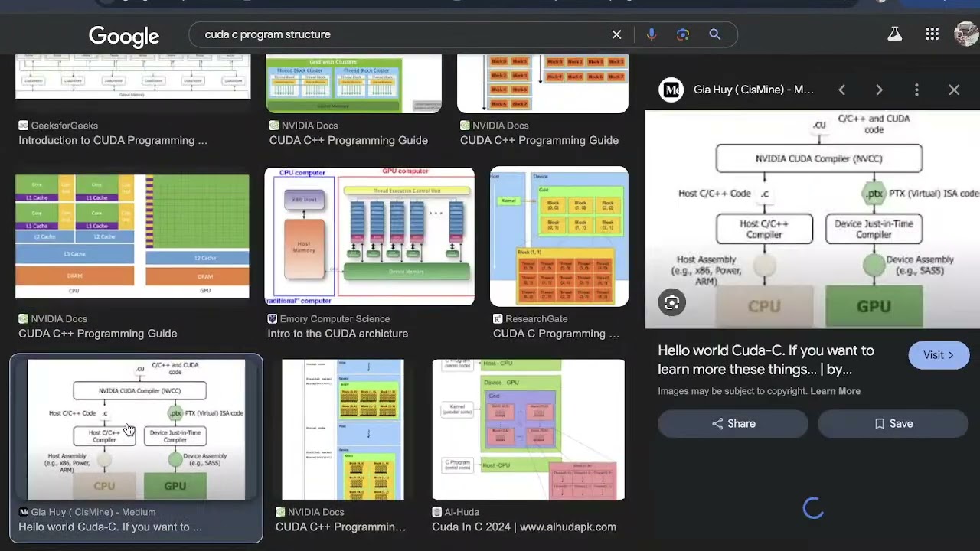
Task: Click "CUDA C Programming ..." ResearchGate title
Action: pyautogui.click(x=556, y=334)
